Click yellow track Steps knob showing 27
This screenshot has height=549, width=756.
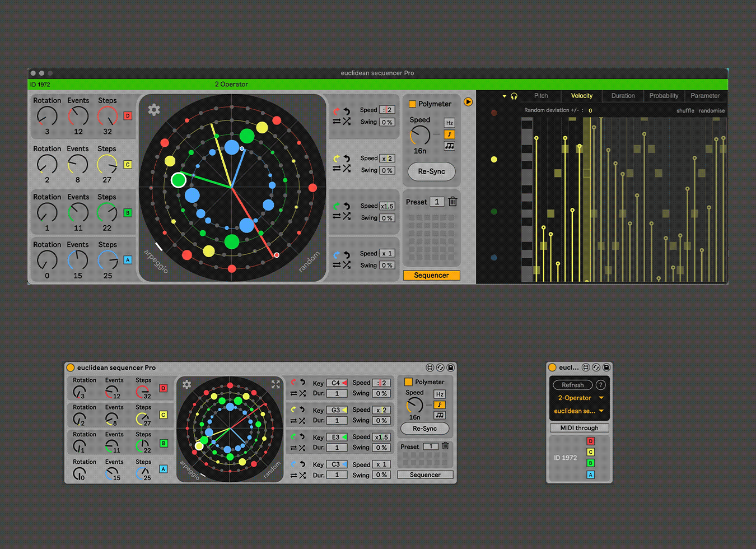(107, 164)
